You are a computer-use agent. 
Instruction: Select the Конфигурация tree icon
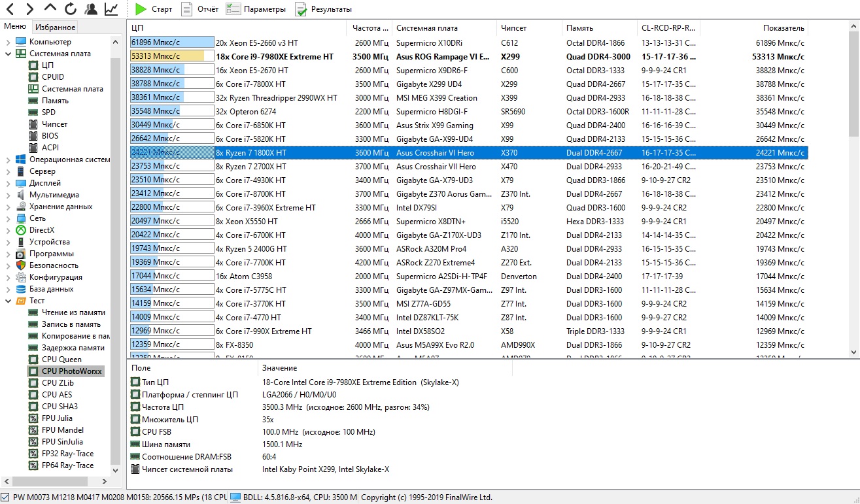[x=20, y=277]
